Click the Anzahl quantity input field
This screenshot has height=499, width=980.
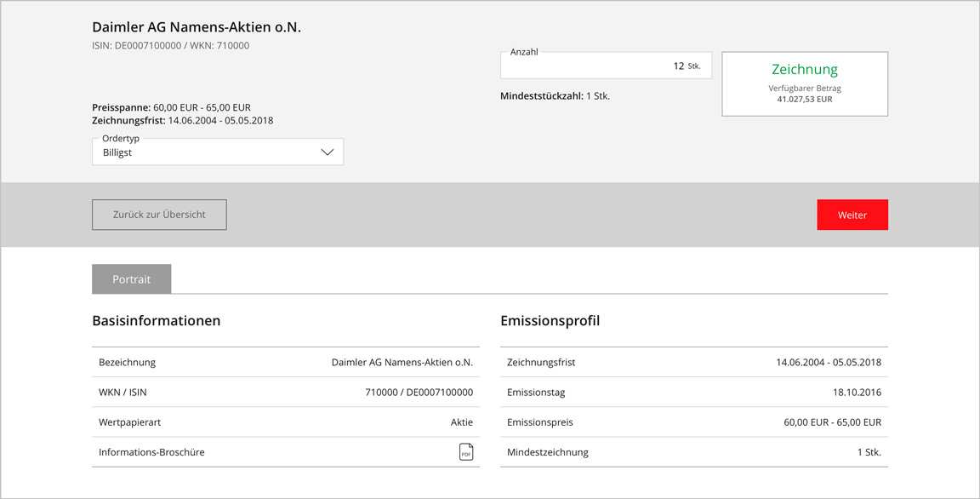(606, 66)
